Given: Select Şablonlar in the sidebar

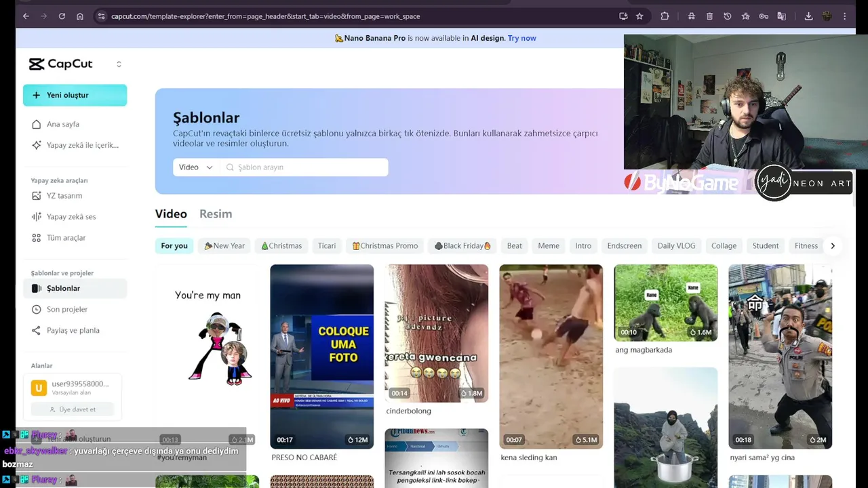Looking at the screenshot, I should [x=75, y=288].
